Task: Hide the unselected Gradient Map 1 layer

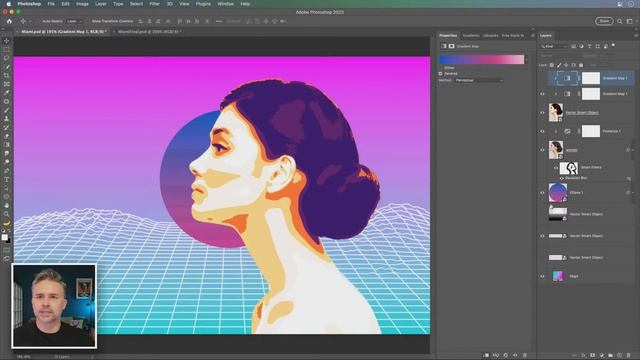Action: [x=542, y=94]
